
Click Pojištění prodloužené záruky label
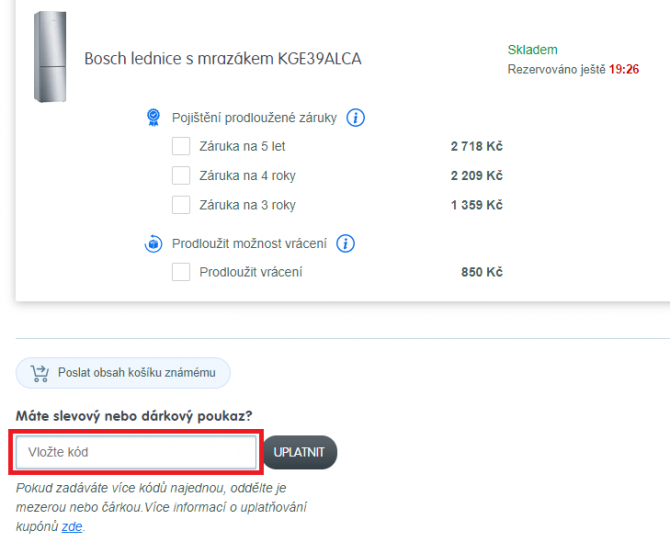point(254,118)
